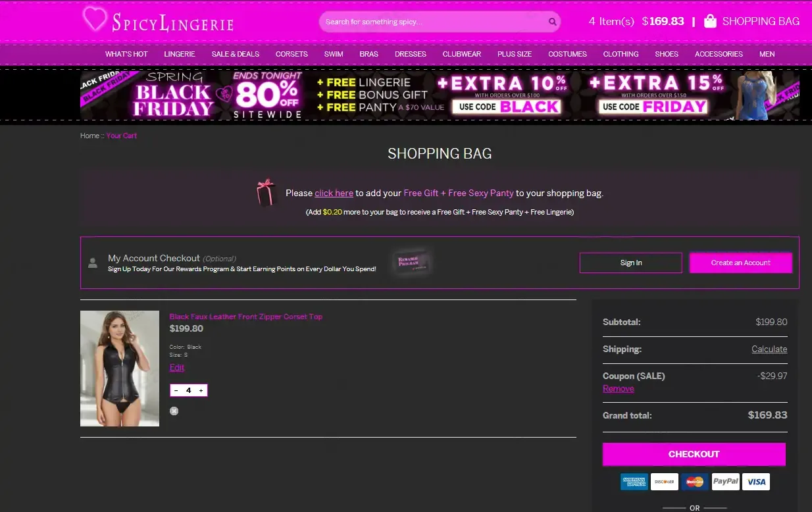Open the corset product thumbnail
The image size is (812, 512).
pos(120,369)
